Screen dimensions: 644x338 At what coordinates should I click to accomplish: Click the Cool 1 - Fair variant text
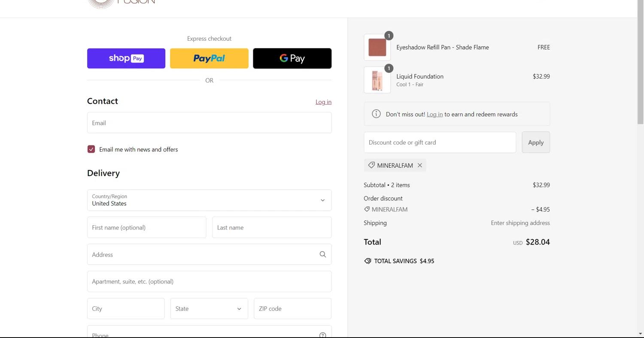(410, 84)
